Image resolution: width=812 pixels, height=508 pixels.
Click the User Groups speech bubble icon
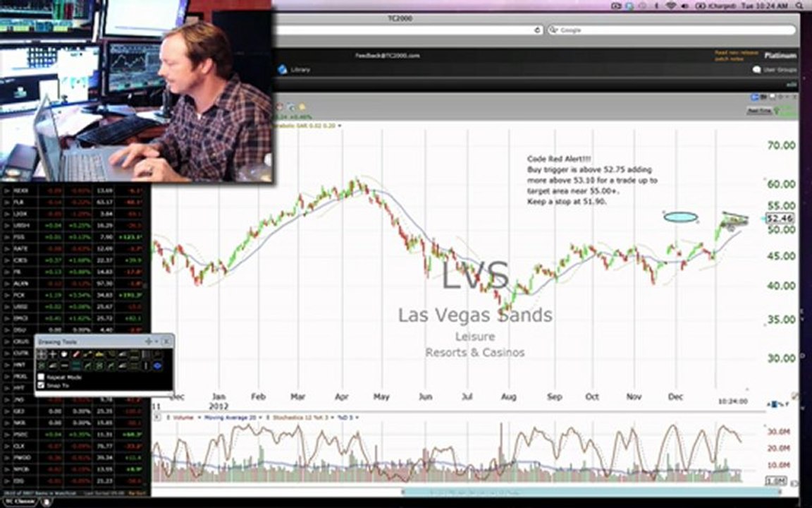click(756, 70)
